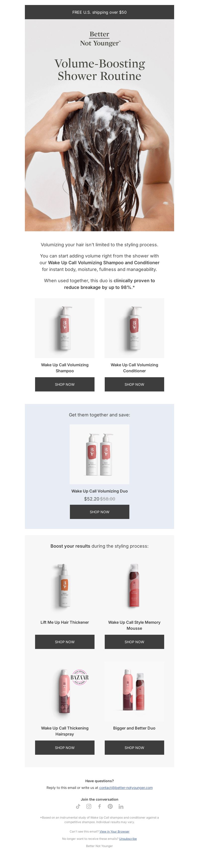Image resolution: width=199 pixels, height=868 pixels.
Task: Shop the Wake Up Call Thickening Hairspray
Action: (64, 748)
